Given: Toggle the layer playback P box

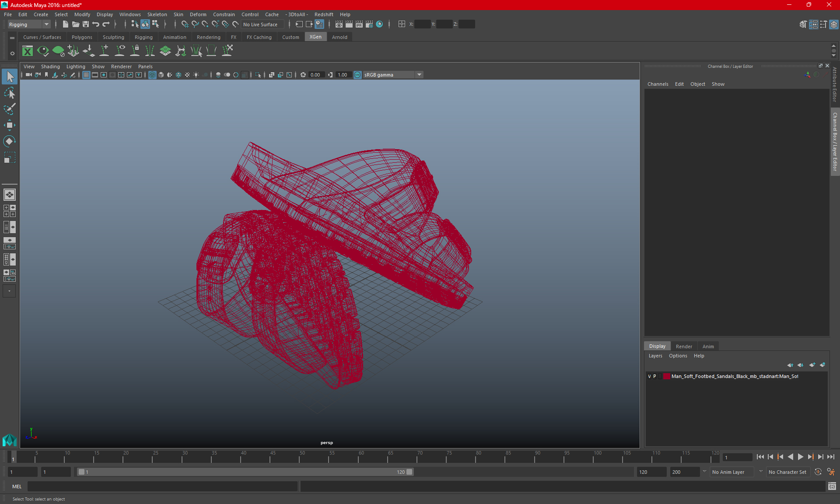Looking at the screenshot, I should 655,376.
